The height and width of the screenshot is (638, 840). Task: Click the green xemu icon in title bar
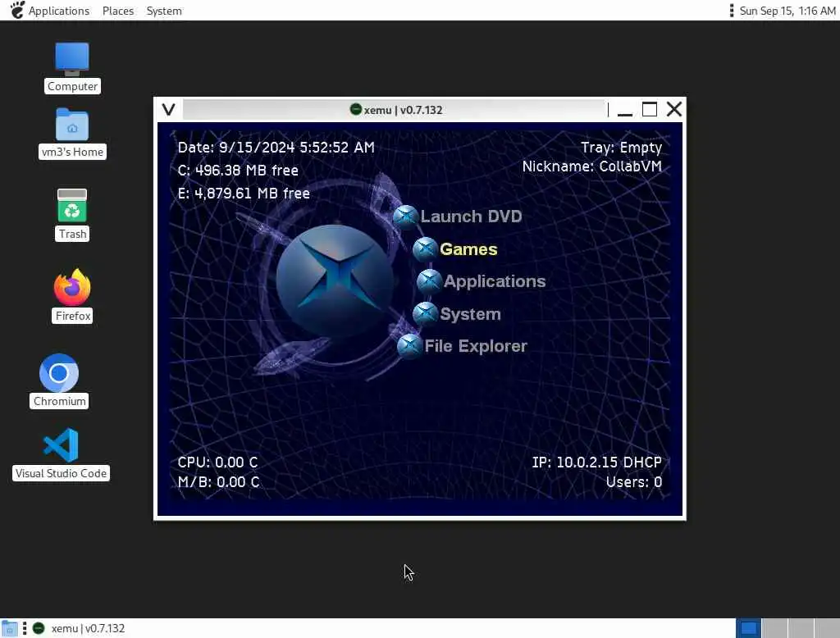pyautogui.click(x=356, y=109)
